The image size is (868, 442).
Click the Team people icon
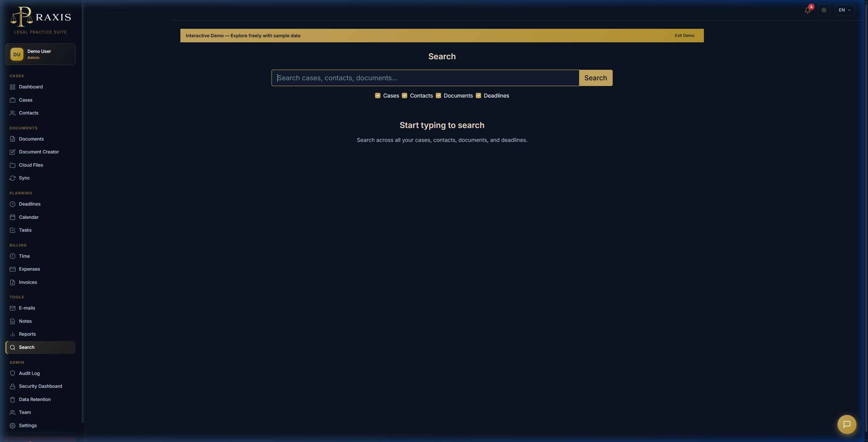pos(13,413)
